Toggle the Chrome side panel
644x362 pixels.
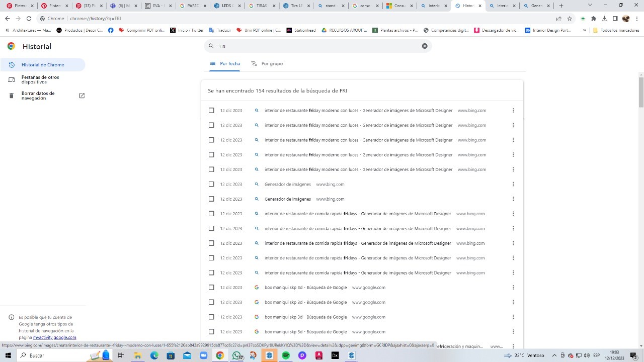[615, 19]
